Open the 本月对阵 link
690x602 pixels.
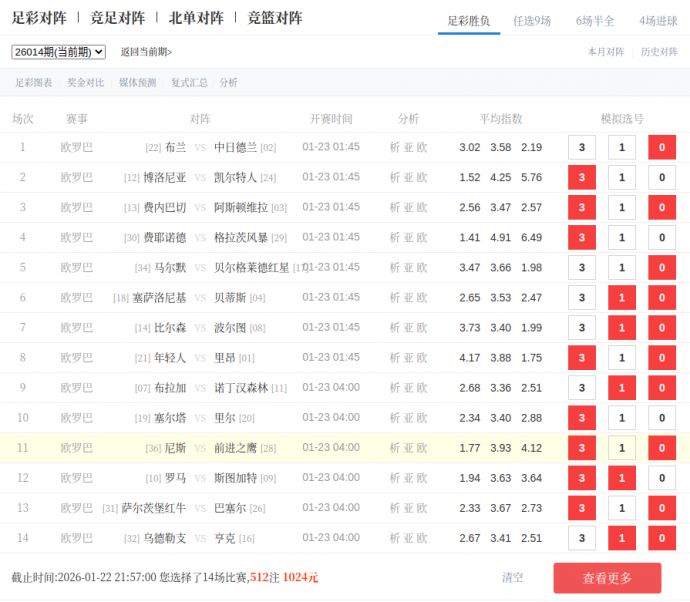point(605,52)
